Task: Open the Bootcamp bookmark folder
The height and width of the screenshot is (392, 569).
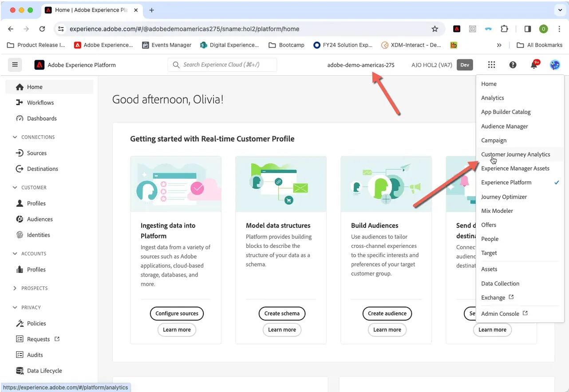Action: (287, 45)
